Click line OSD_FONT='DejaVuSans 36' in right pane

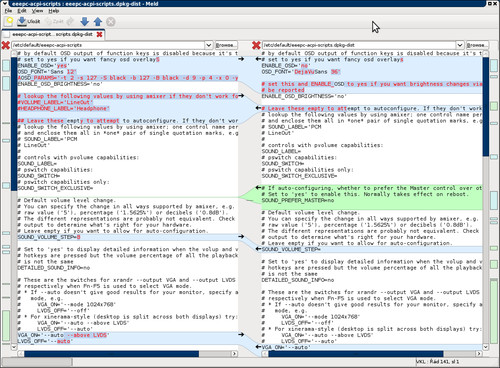click(301, 72)
